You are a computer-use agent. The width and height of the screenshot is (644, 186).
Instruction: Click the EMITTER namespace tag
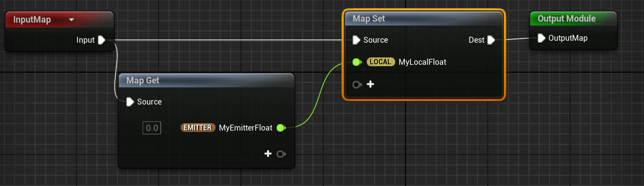198,128
